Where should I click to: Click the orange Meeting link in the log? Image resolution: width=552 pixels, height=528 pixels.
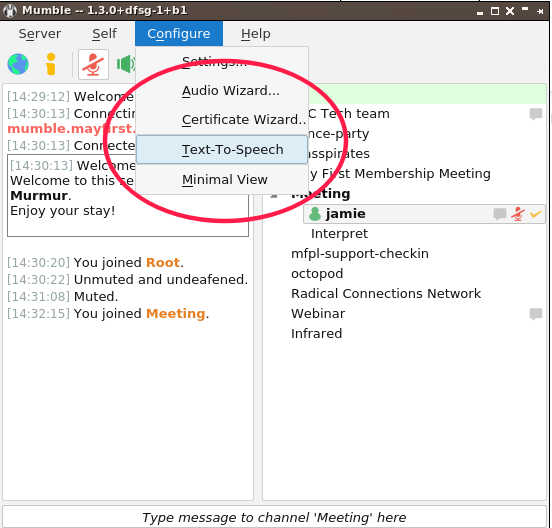[x=176, y=314]
